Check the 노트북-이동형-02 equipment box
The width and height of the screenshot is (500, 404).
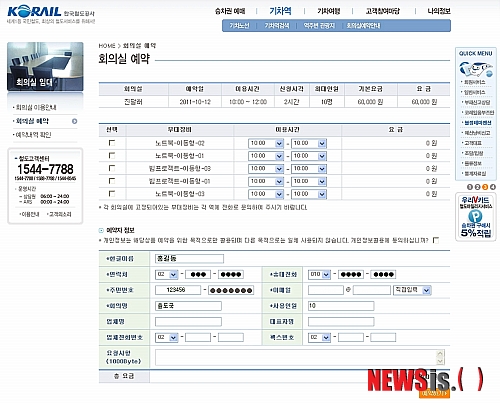pyautogui.click(x=112, y=143)
